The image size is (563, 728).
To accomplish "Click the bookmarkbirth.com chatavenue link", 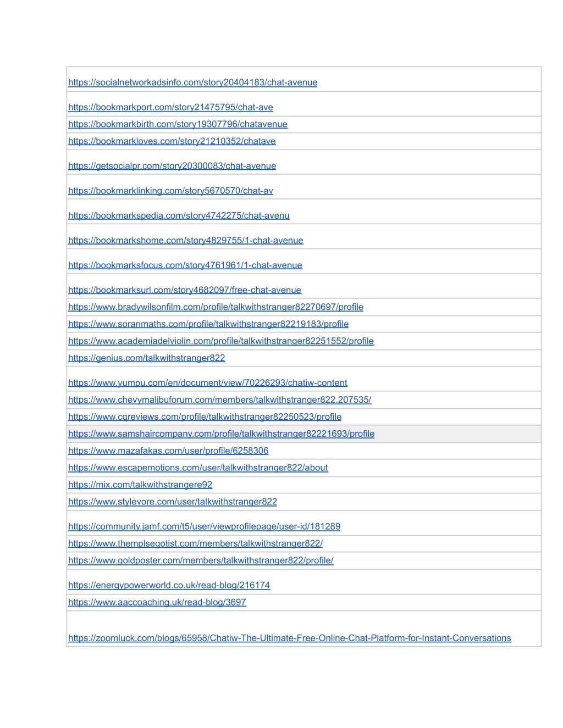I will (178, 124).
